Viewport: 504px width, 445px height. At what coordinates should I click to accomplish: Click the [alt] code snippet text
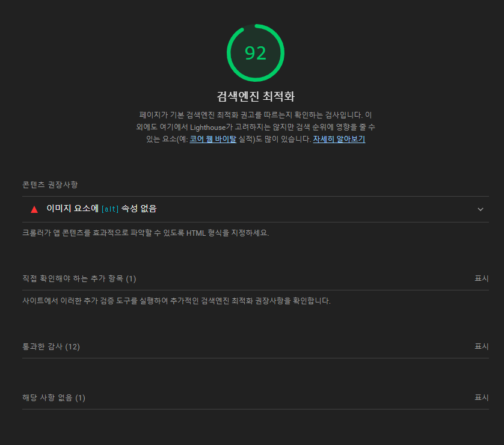[110, 209]
